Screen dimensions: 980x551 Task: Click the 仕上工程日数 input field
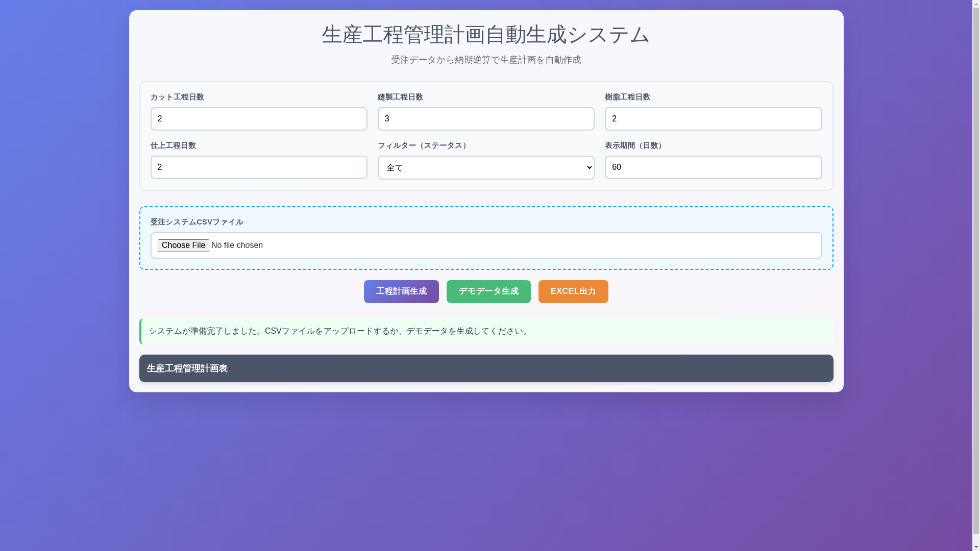pyautogui.click(x=259, y=167)
